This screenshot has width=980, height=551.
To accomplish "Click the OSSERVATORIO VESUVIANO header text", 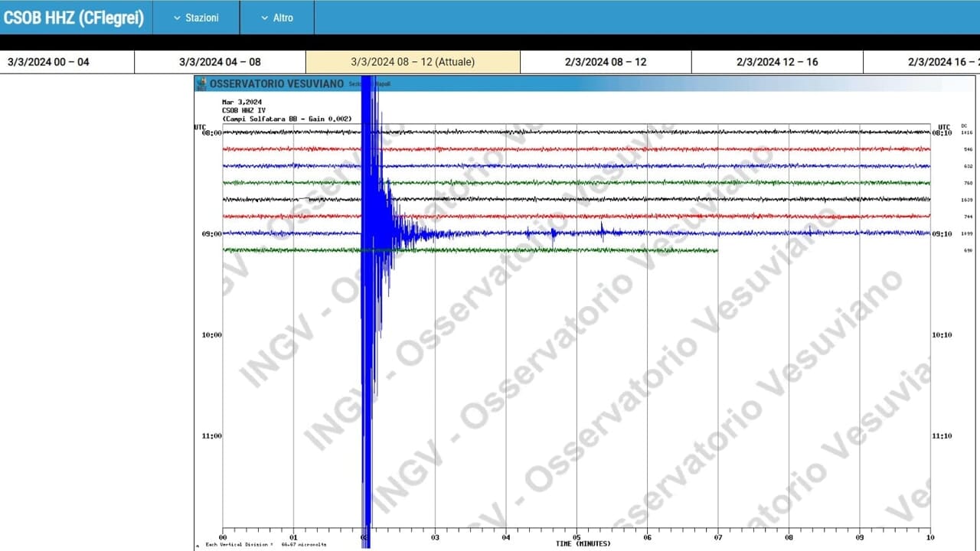I will pos(276,83).
